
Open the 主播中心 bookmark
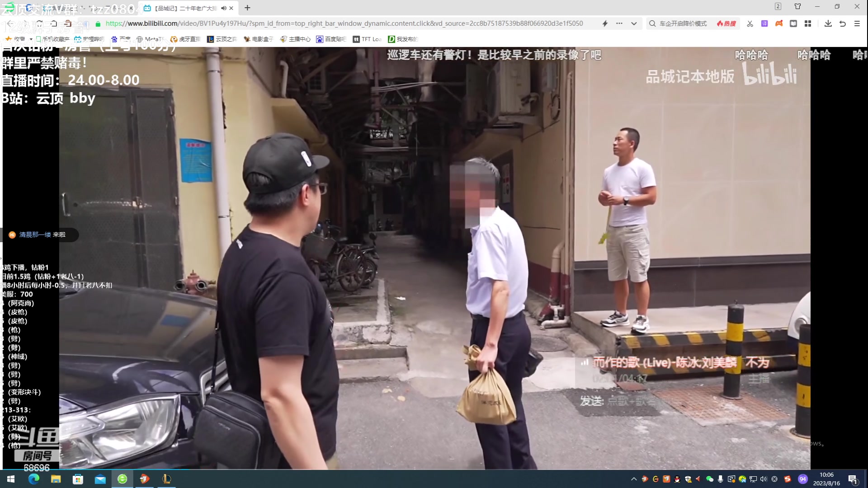pos(295,39)
